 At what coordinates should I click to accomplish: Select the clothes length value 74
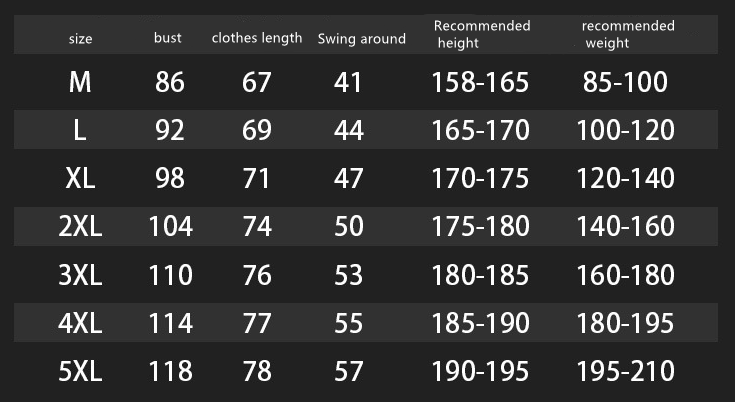[257, 226]
